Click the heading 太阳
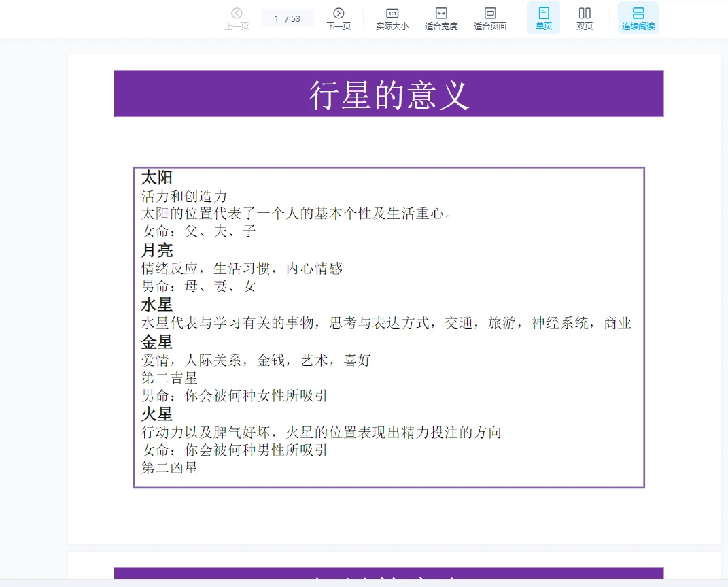 pos(157,177)
